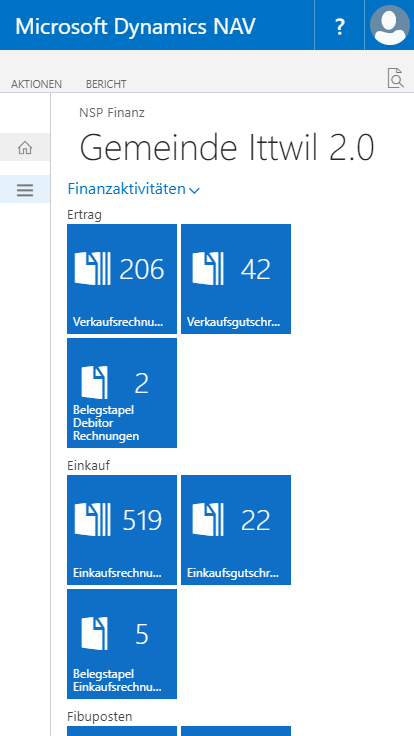Open the Einkaufsgutschriften tile showing 22
The width and height of the screenshot is (414, 736).
236,530
